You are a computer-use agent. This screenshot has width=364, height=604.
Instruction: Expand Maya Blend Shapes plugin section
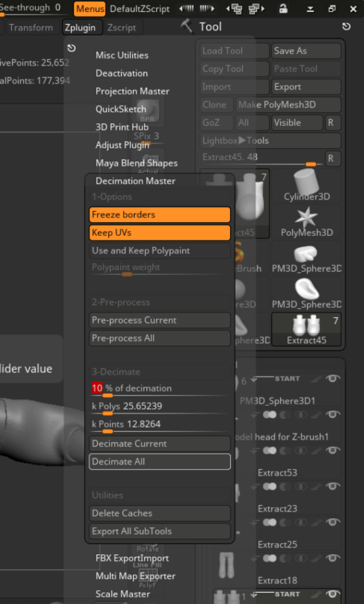pos(136,163)
